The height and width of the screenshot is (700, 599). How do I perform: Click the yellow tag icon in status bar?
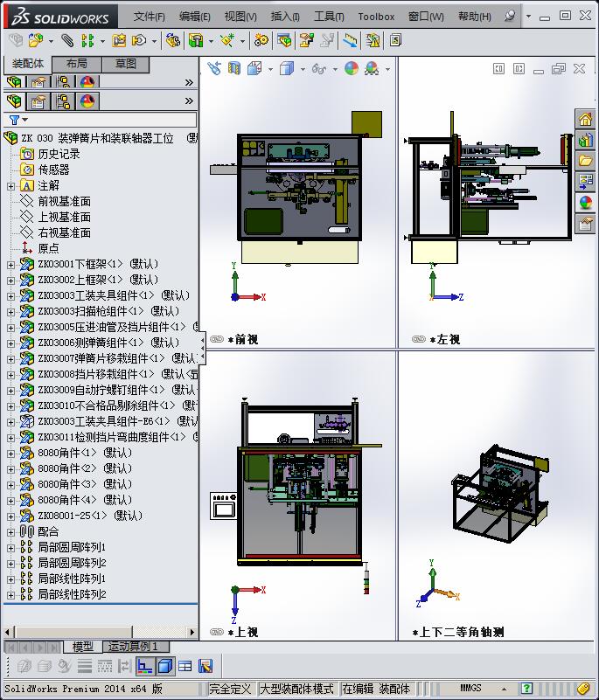pyautogui.click(x=583, y=689)
